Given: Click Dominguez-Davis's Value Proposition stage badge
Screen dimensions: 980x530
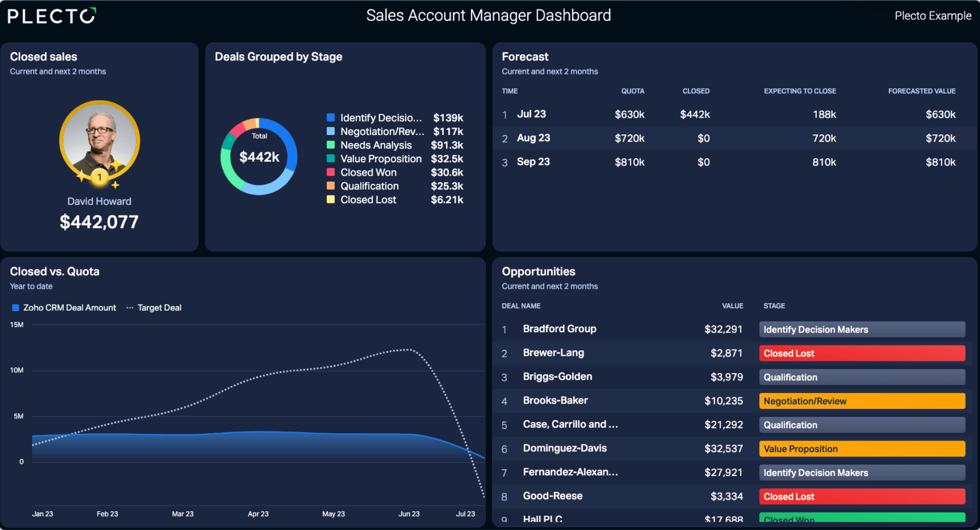Looking at the screenshot, I should coord(862,449).
